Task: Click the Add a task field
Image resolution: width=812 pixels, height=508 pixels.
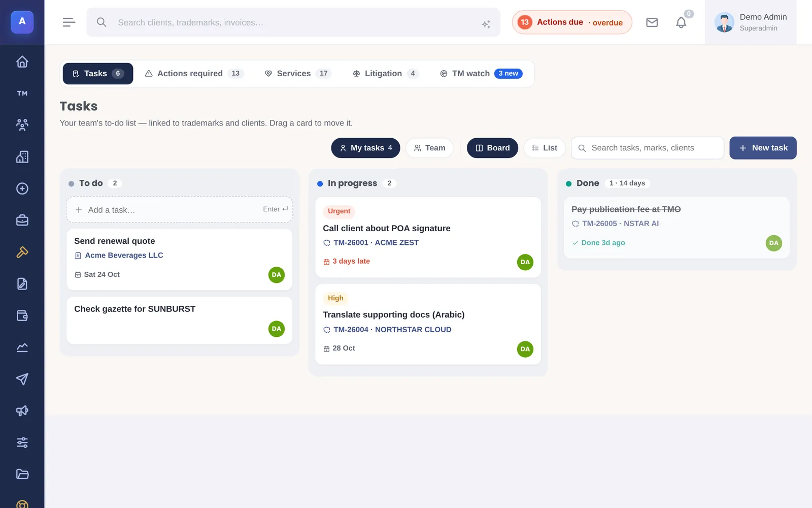Action: [x=180, y=210]
